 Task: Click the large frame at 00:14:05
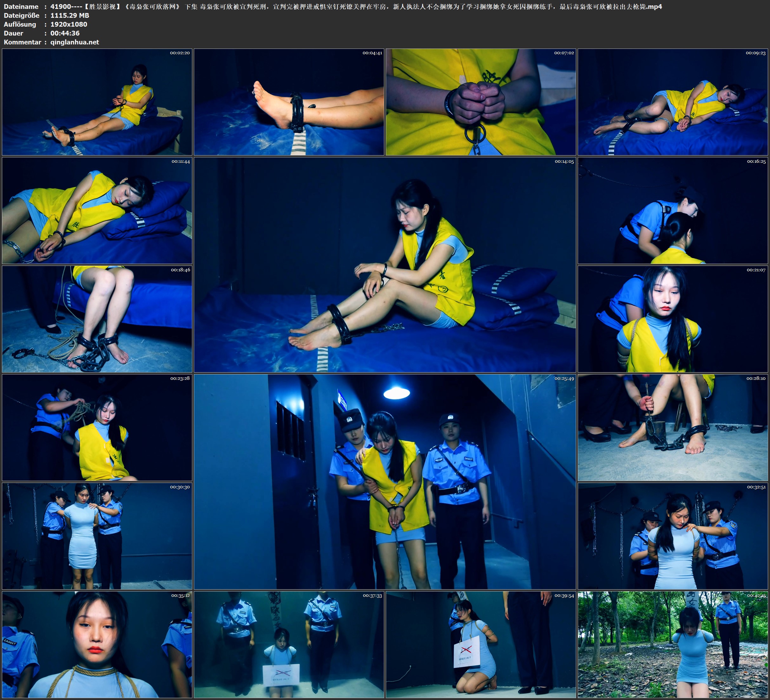click(x=385, y=265)
